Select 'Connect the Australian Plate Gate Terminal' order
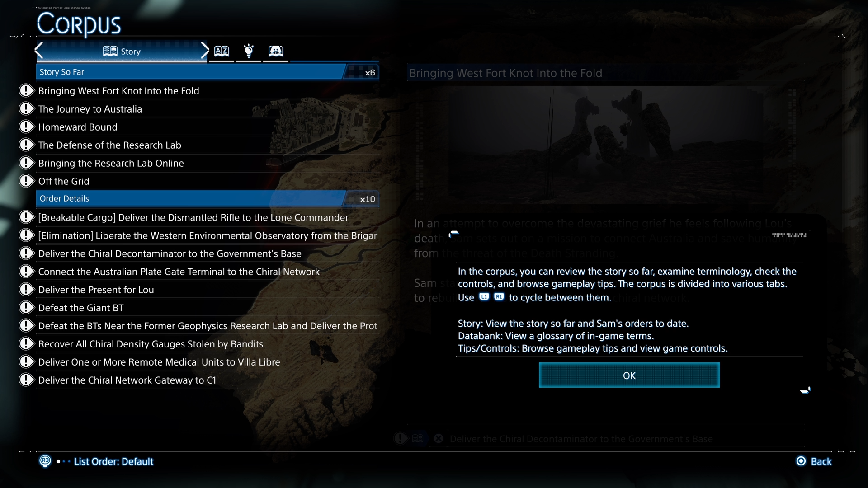The image size is (868, 488). [x=208, y=272]
